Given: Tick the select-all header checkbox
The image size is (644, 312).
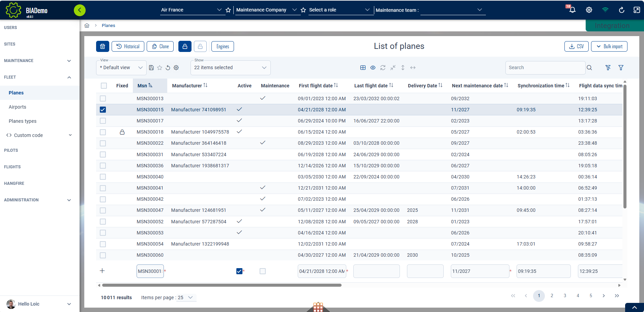Looking at the screenshot, I should 104,86.
